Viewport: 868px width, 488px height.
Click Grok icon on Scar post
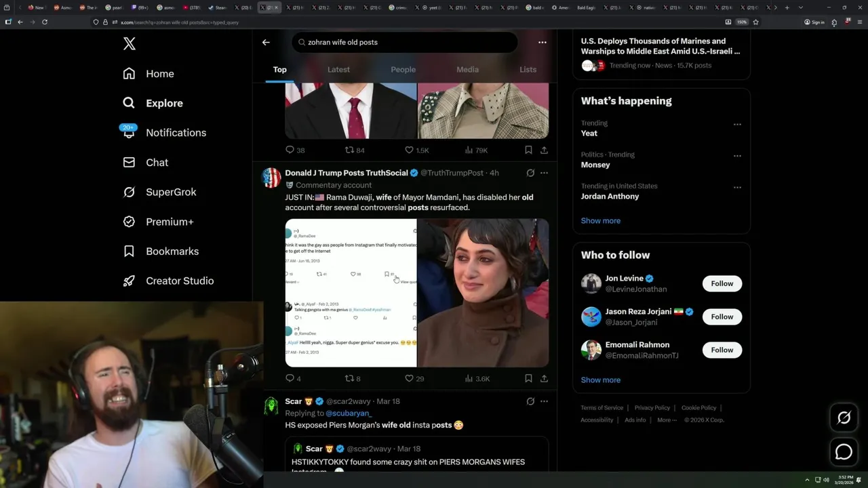[x=530, y=401]
